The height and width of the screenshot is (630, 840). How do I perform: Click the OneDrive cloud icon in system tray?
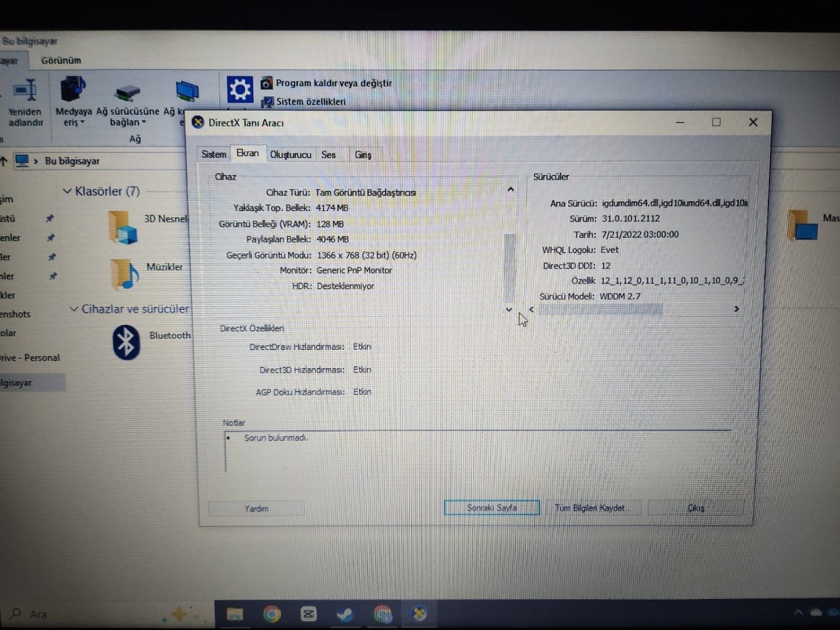click(816, 612)
